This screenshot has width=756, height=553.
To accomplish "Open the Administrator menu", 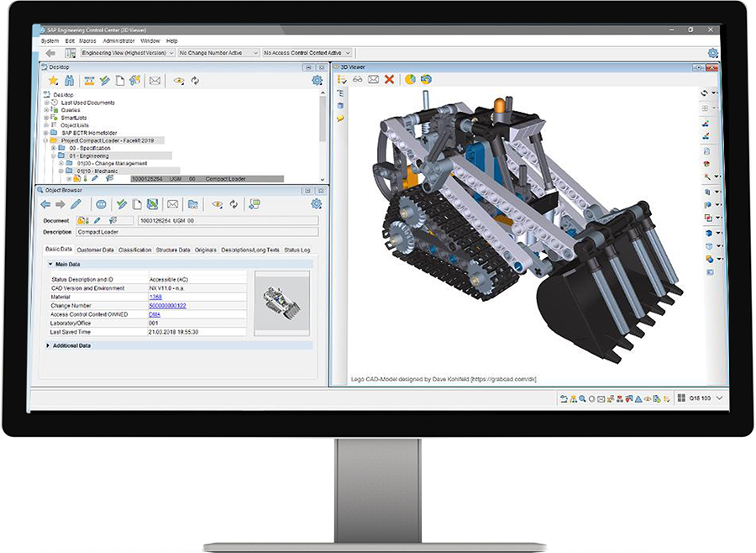I will [118, 41].
